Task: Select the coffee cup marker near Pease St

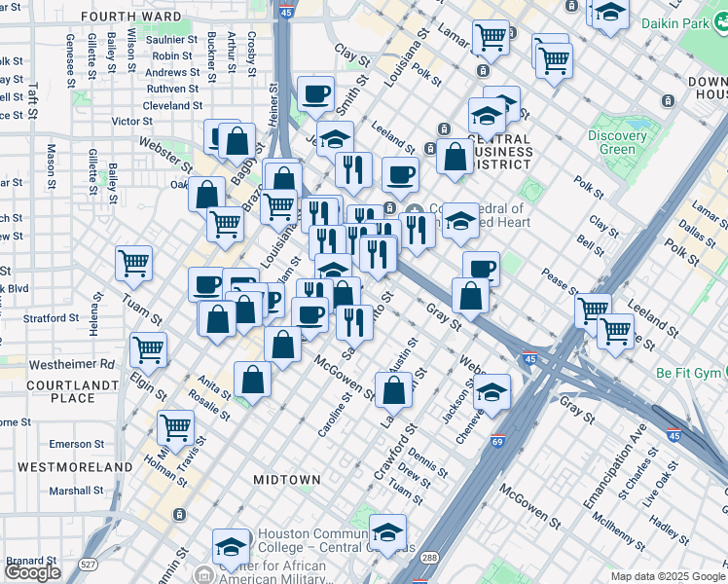Action: (481, 269)
